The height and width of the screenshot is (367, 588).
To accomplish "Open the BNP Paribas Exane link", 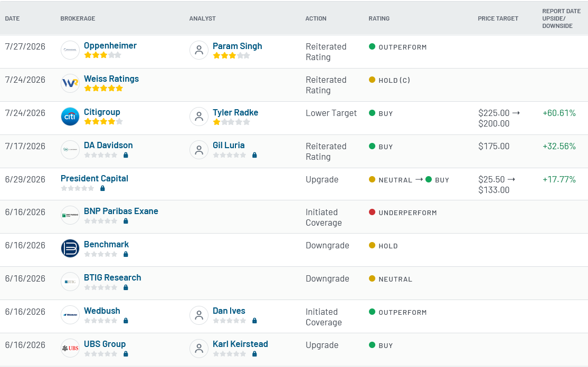I will click(121, 211).
